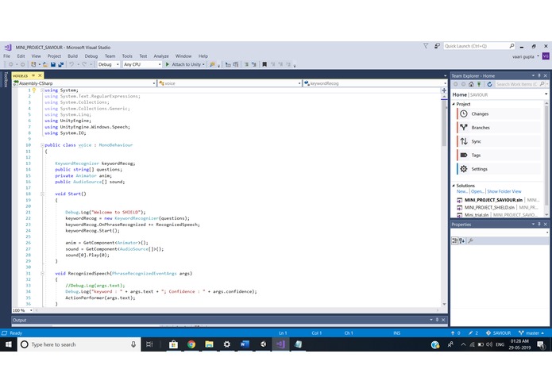The image size is (552, 392).
Task: Click the Navigate Backward toolbar button
Action: pyautogui.click(x=11, y=64)
